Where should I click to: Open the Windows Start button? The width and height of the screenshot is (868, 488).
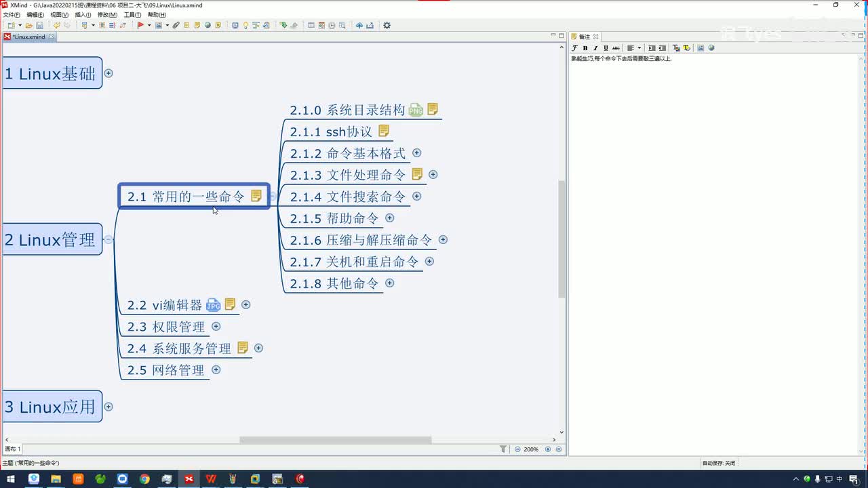(11, 479)
